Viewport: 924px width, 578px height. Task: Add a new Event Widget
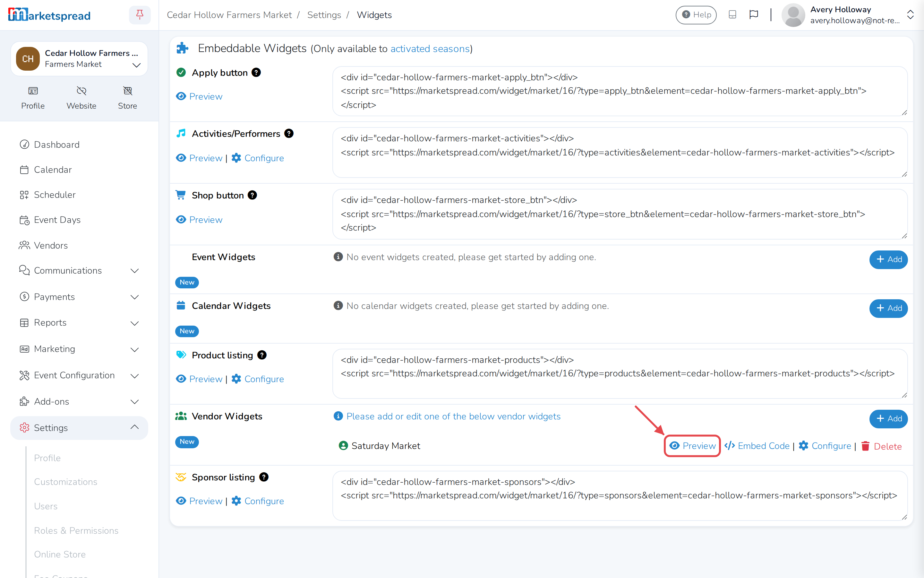point(888,259)
